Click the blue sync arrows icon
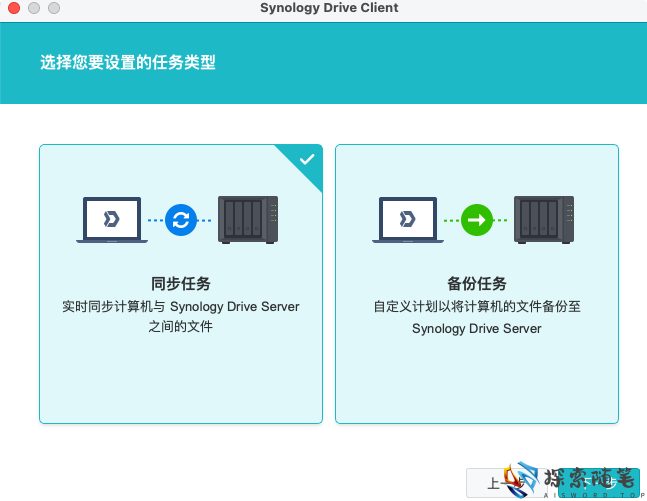The image size is (647, 501). point(181,220)
